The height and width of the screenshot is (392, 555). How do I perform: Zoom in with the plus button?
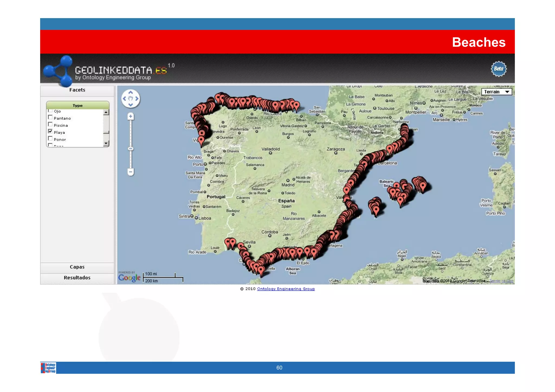[x=131, y=116]
